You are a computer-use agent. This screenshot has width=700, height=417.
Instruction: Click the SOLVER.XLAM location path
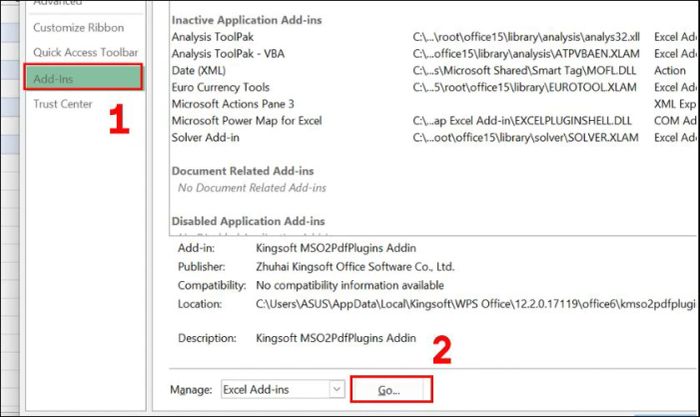coord(525,137)
